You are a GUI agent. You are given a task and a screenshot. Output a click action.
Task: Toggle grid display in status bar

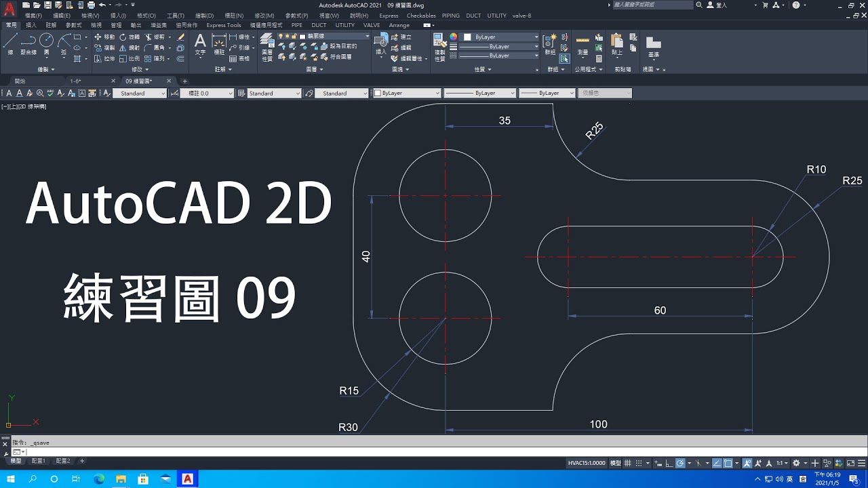[628, 463]
